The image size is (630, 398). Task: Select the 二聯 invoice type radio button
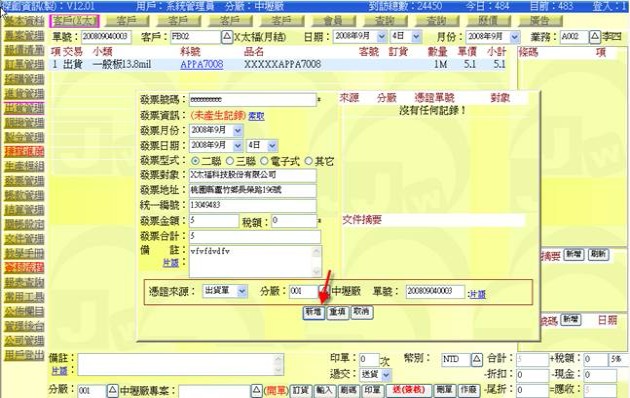[x=195, y=161]
